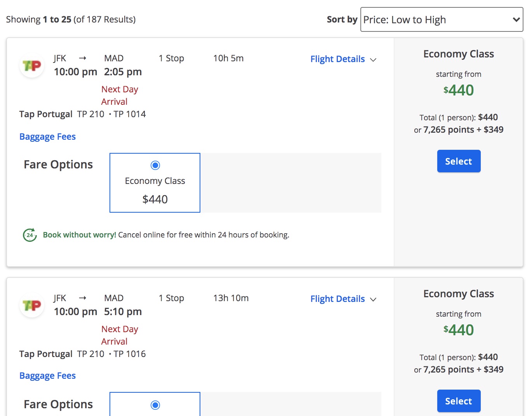Click the TAP Portugal logo on the second flight
Screen dimensions: 532x416
pyautogui.click(x=31, y=305)
